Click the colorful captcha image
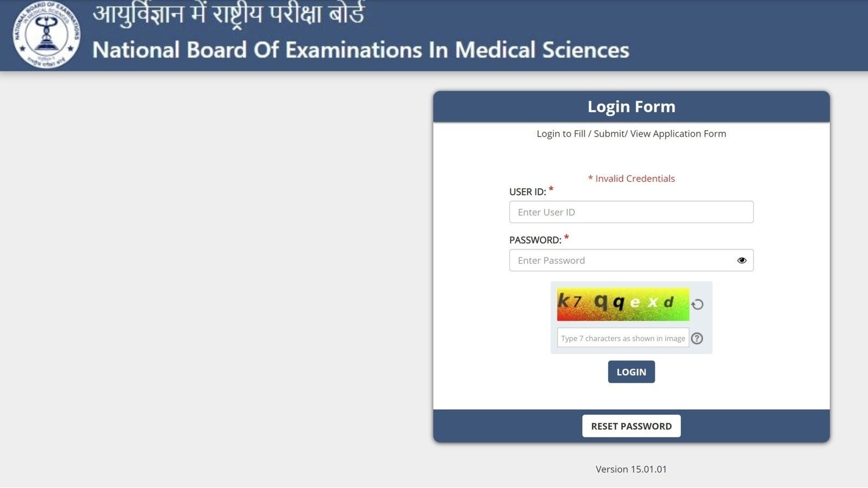Viewport: 868px width, 488px height. click(622, 304)
